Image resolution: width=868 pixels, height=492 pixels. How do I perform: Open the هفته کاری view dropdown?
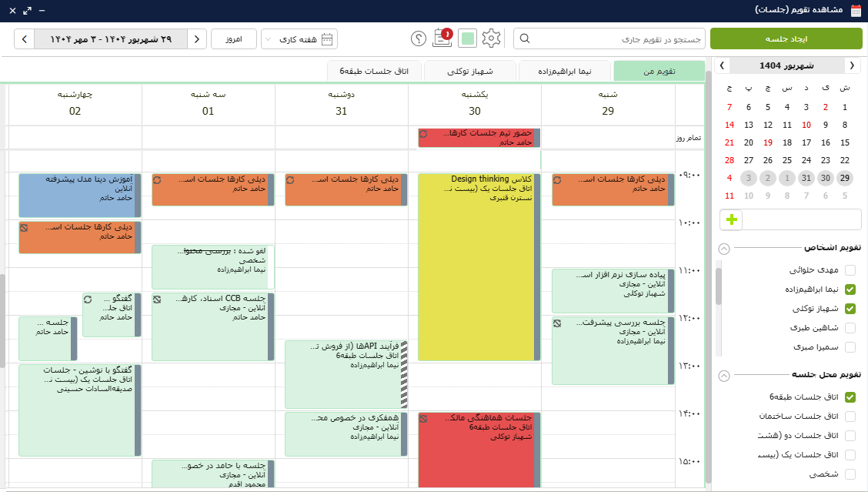click(x=299, y=38)
